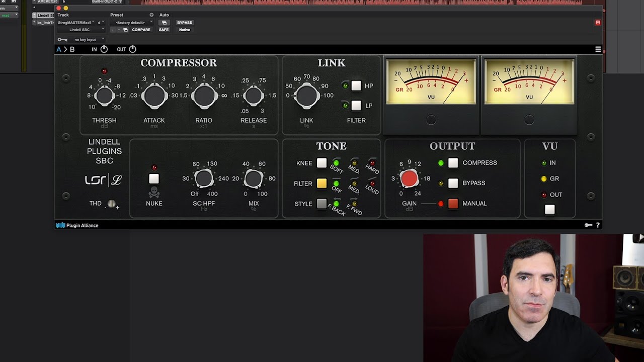Click the key input key icon
The height and width of the screenshot is (362, 644).
[x=62, y=40]
